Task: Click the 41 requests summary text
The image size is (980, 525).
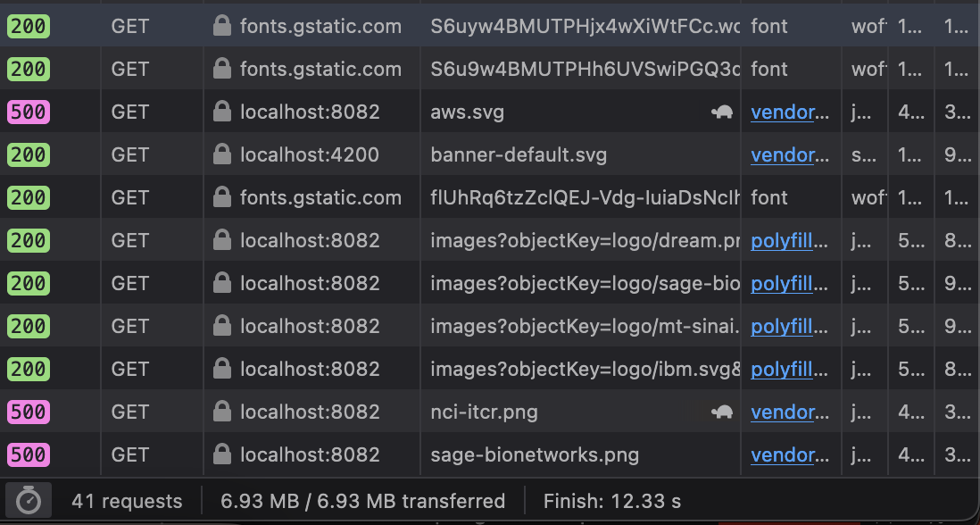Action: tap(128, 501)
